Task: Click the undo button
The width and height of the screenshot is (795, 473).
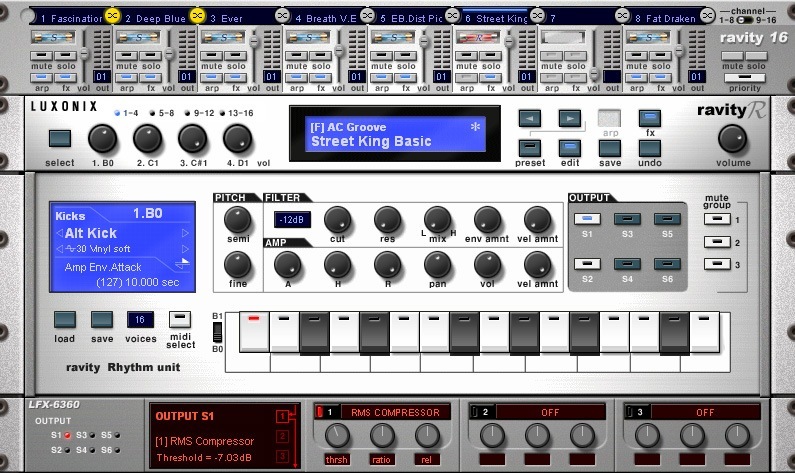Action: pyautogui.click(x=649, y=148)
